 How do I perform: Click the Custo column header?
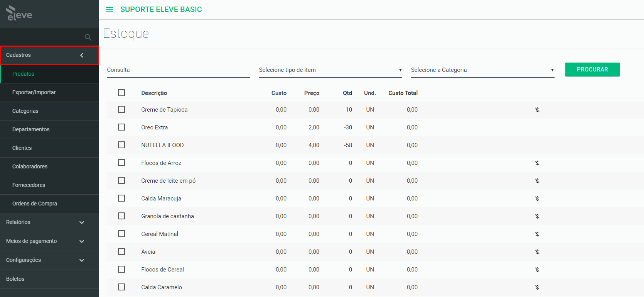click(279, 93)
